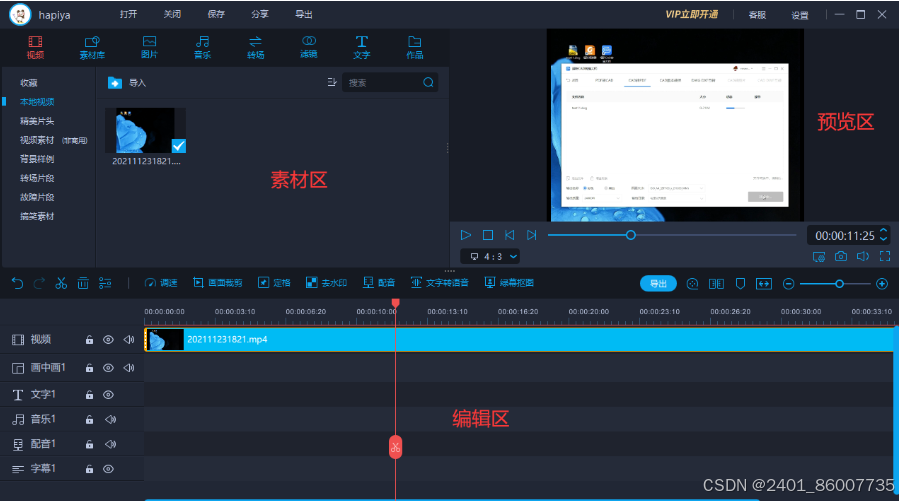Open 设置 settings

click(x=800, y=15)
